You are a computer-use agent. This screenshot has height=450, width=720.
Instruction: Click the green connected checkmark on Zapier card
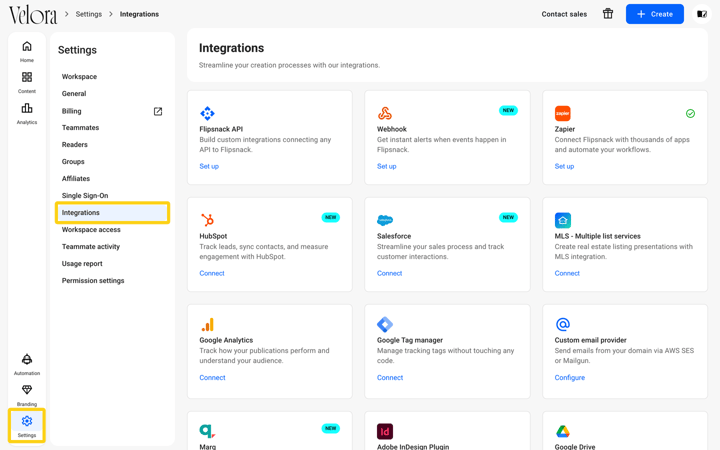pyautogui.click(x=690, y=113)
